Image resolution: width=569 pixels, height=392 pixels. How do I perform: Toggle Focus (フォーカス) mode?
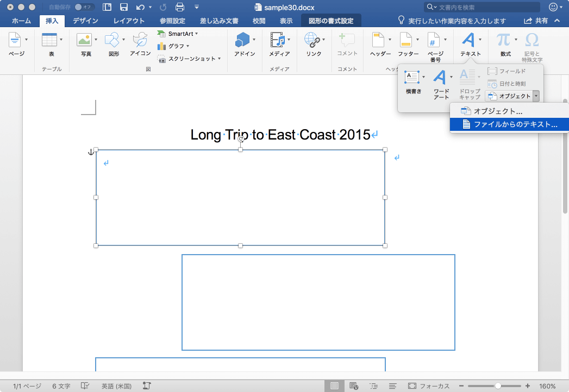(x=429, y=386)
